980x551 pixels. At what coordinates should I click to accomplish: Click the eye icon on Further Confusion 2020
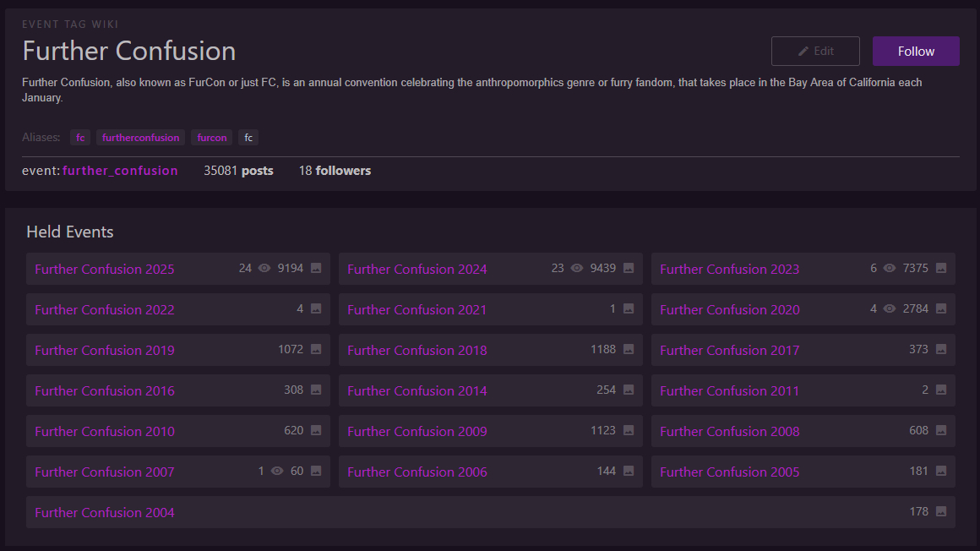pos(890,308)
